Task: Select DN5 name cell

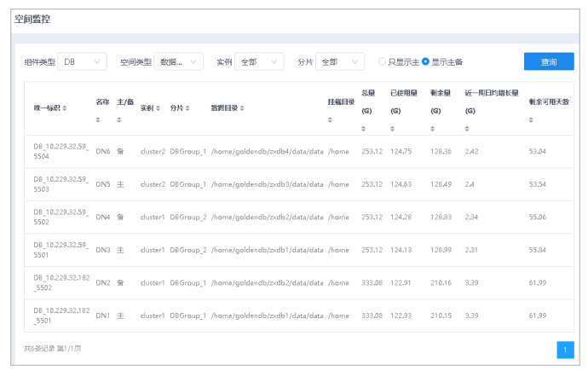Action: click(103, 184)
